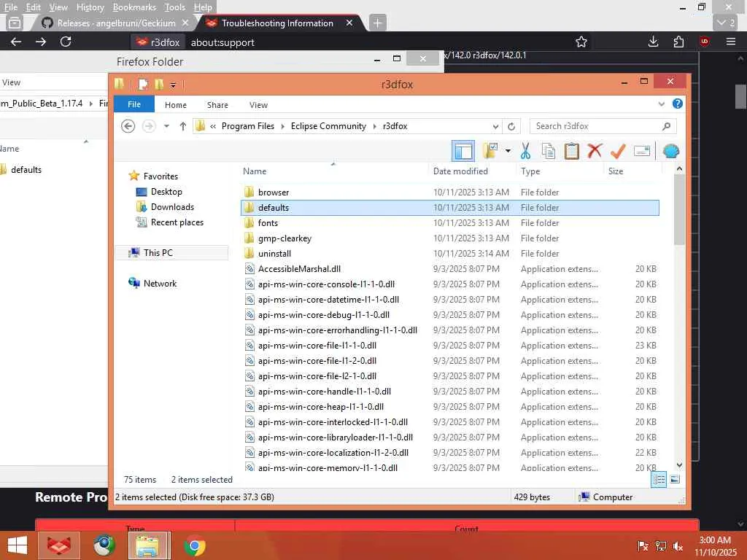
Task: Open Windows Start button
Action: click(x=18, y=545)
